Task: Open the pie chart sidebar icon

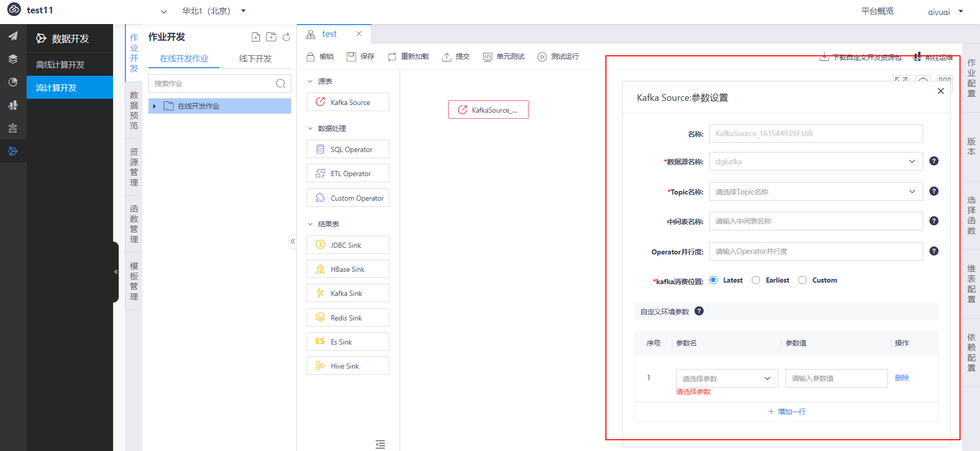Action: coord(13,82)
